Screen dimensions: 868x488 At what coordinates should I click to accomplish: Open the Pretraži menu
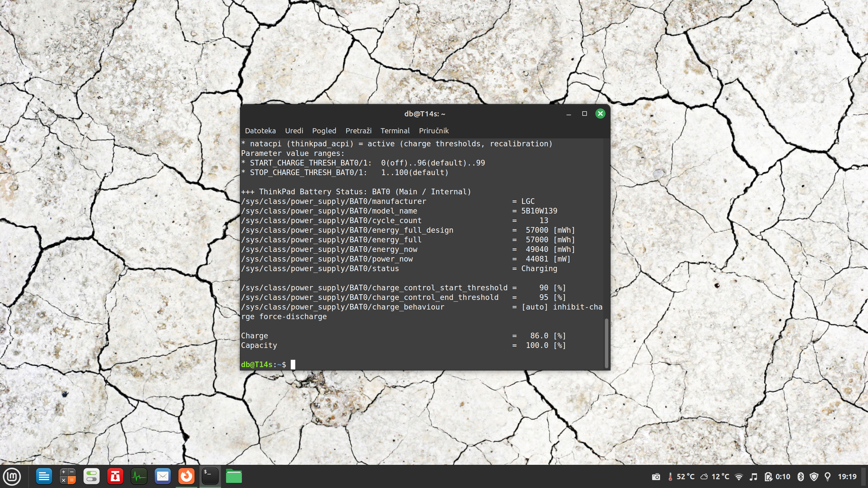pyautogui.click(x=358, y=131)
